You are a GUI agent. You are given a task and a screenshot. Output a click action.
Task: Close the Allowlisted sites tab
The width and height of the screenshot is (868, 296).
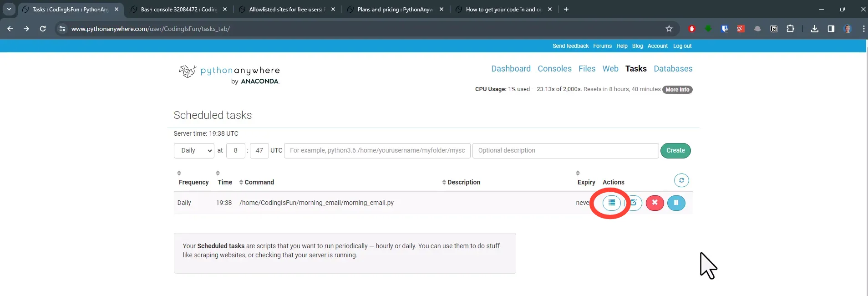pyautogui.click(x=333, y=9)
